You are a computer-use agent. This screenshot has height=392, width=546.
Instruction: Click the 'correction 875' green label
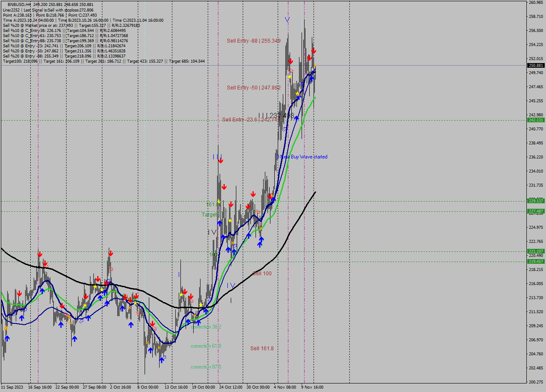click(x=206, y=366)
